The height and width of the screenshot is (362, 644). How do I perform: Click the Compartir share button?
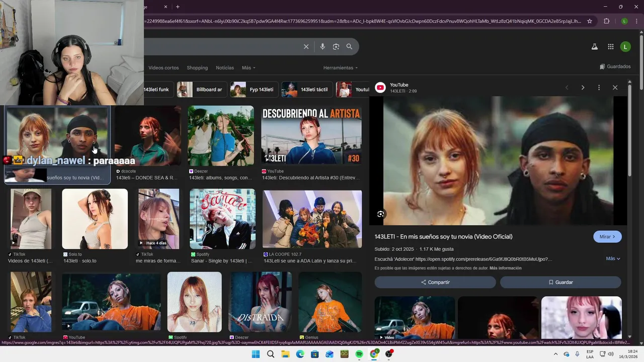point(435,283)
